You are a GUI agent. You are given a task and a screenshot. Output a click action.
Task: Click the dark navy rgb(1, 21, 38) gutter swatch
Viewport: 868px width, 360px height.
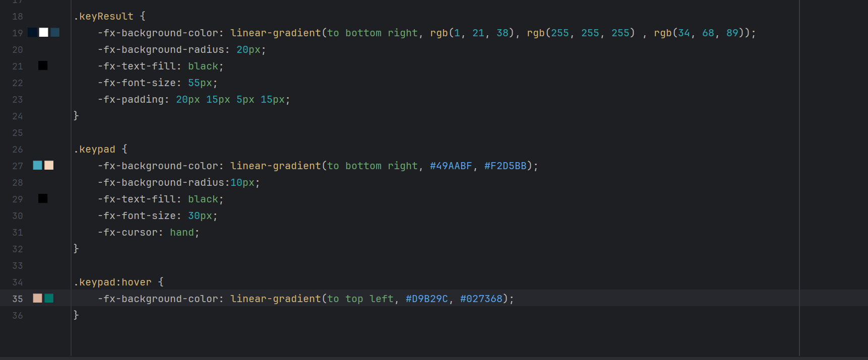click(x=32, y=33)
